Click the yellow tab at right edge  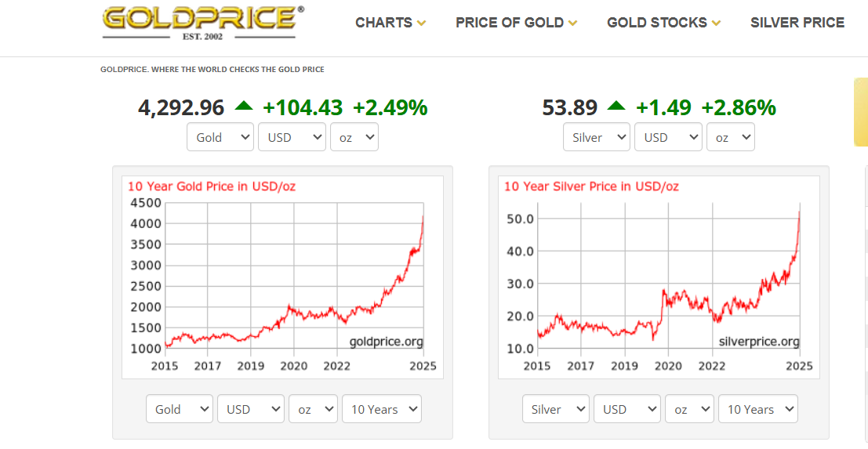(860, 112)
